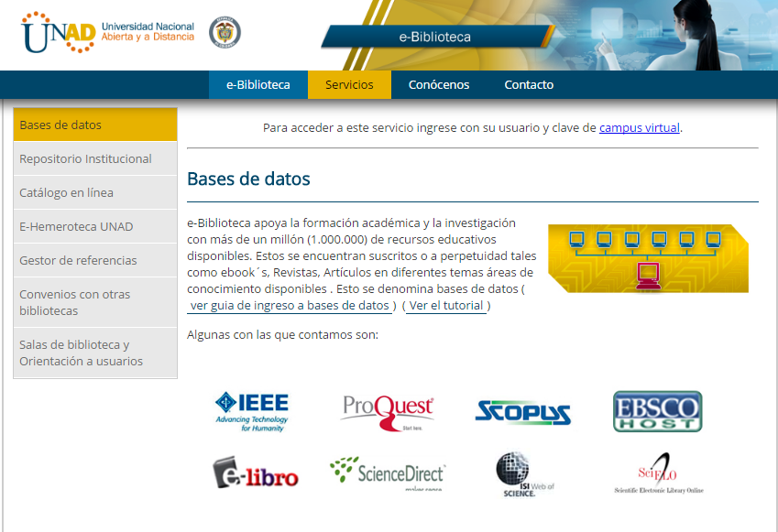This screenshot has height=532, width=778.
Task: Select Bases de datos in the sidebar
Action: click(95, 125)
